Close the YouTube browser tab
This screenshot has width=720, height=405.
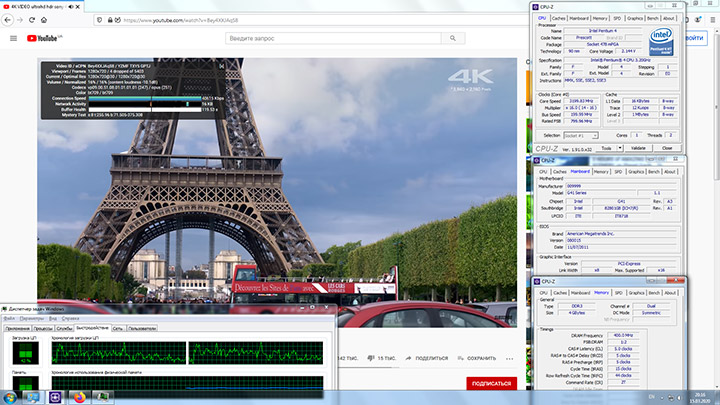coord(78,7)
